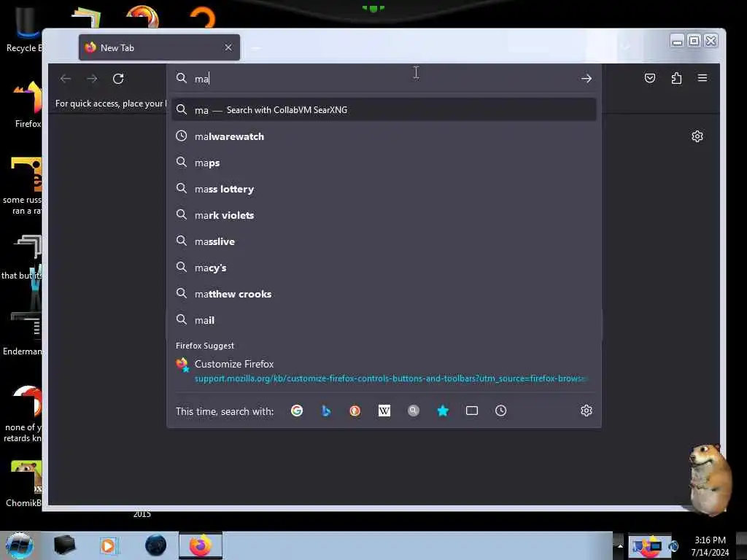Open the dark globe taskbar icon
This screenshot has width=747, height=560.
(155, 545)
